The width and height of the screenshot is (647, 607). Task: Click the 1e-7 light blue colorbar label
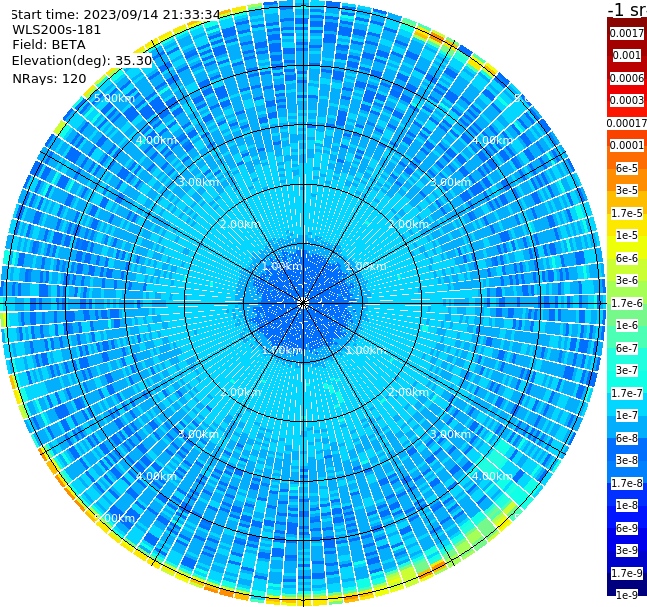tap(626, 416)
